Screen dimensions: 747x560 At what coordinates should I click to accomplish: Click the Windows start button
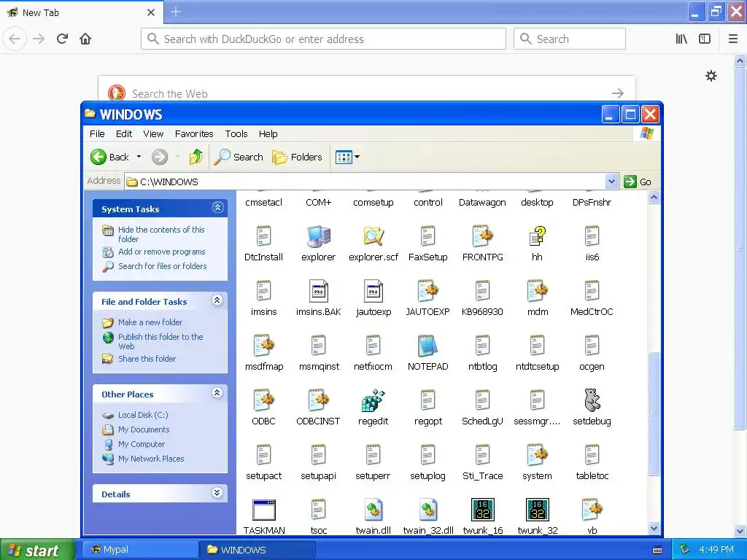(37, 550)
